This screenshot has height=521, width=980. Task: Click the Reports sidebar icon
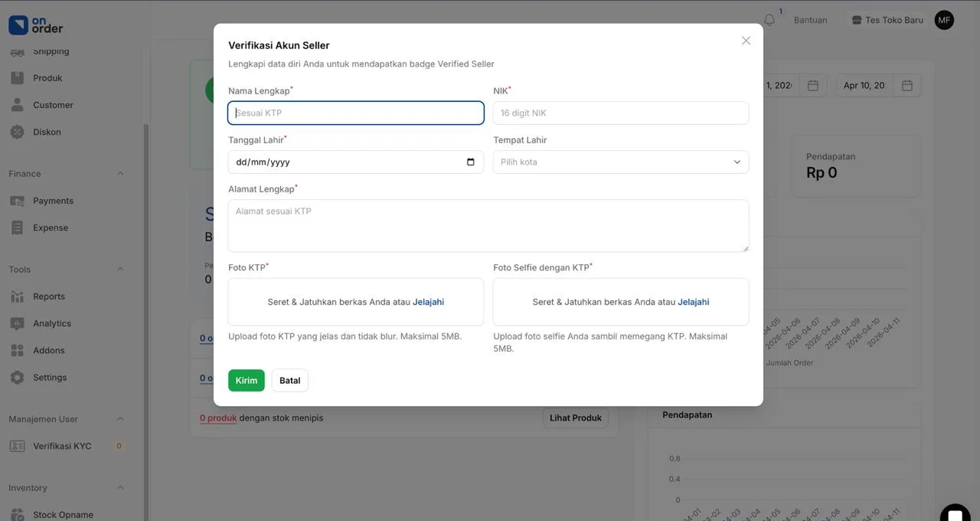click(17, 297)
